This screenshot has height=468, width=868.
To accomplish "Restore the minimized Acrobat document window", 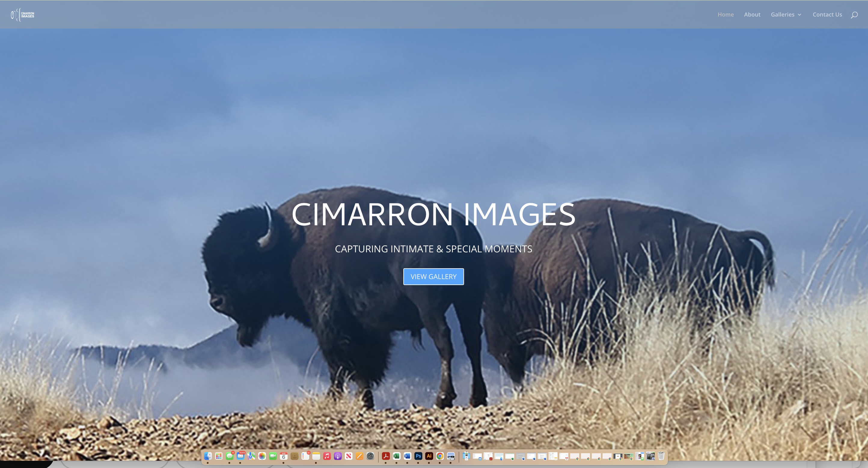I will pos(488,457).
